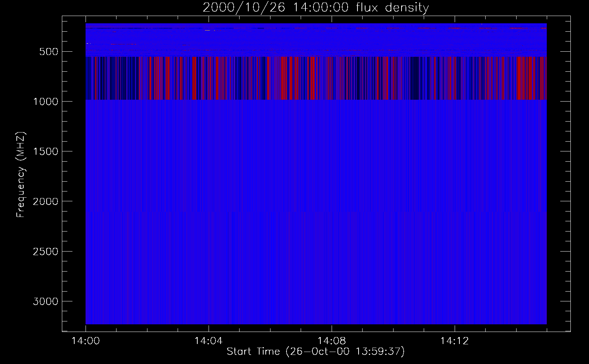Click the plot title '2000/10/26 14:00:00 flux density'
This screenshot has height=364, width=589.
click(316, 8)
